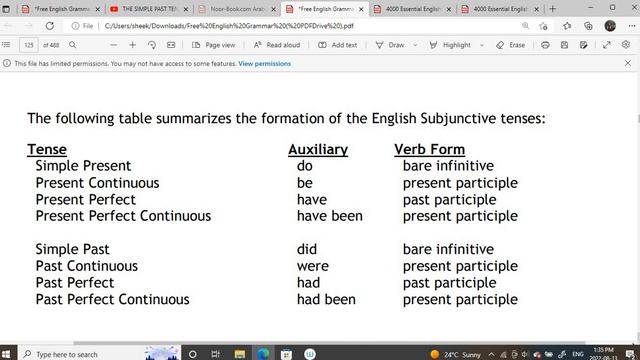The width and height of the screenshot is (640, 360).
Task: Dismiss the limited permissions notification bar
Action: tap(628, 63)
